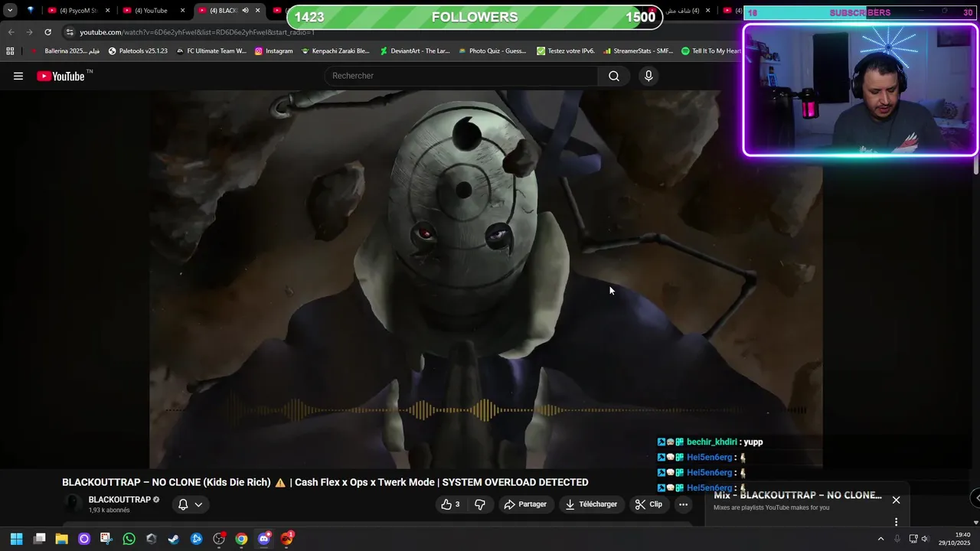980x551 pixels.
Task: Expand the browser tab search dropdown
Action: coord(10,11)
